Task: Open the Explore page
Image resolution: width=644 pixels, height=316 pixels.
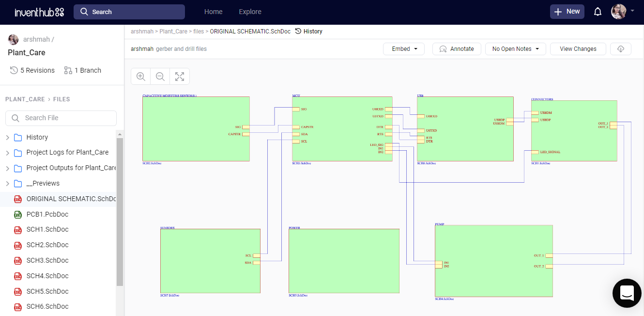Action: tap(250, 12)
